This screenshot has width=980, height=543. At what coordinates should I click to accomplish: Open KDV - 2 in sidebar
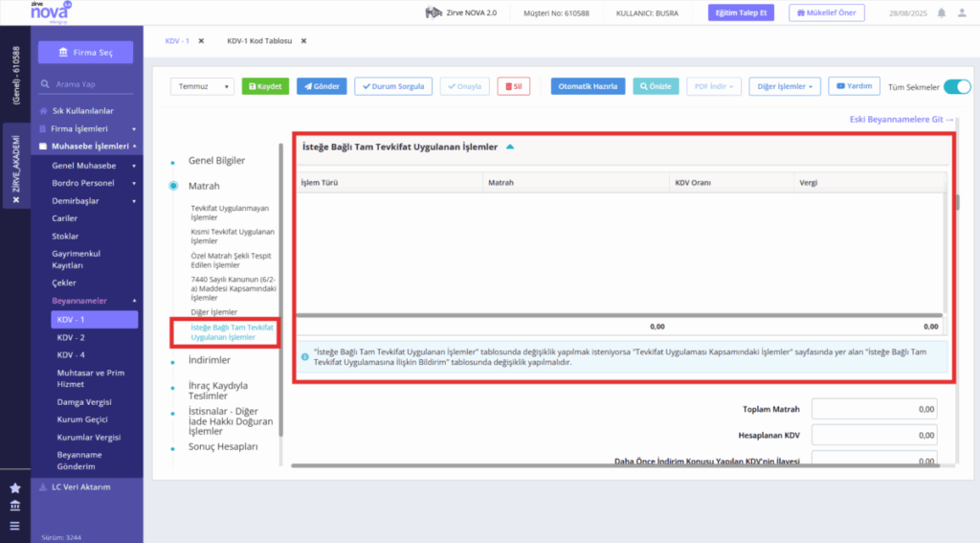pyautogui.click(x=71, y=337)
